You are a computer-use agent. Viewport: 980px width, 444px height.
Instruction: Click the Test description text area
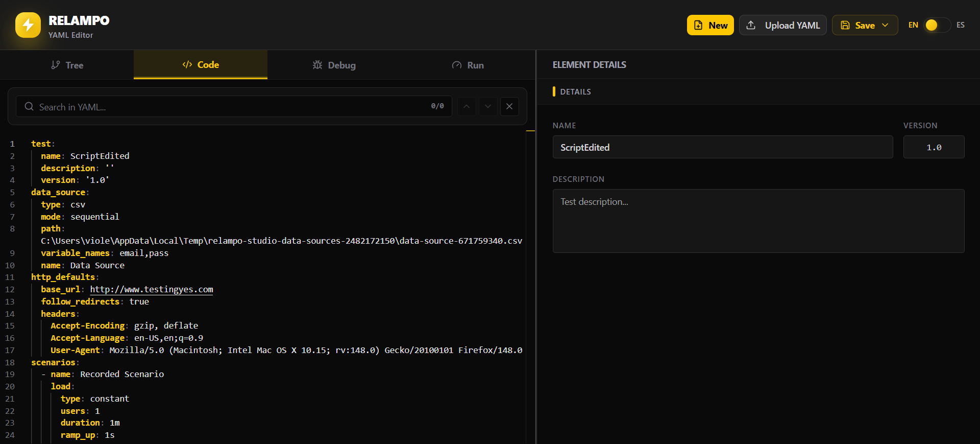point(758,221)
